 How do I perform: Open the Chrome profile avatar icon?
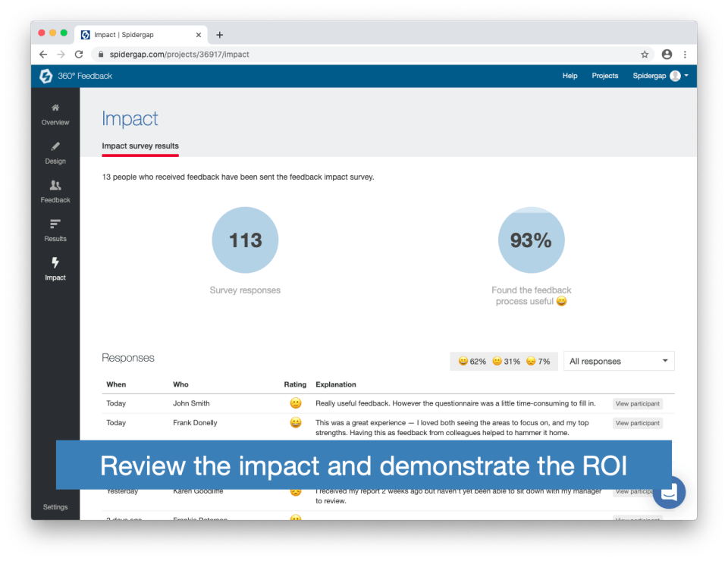667,55
